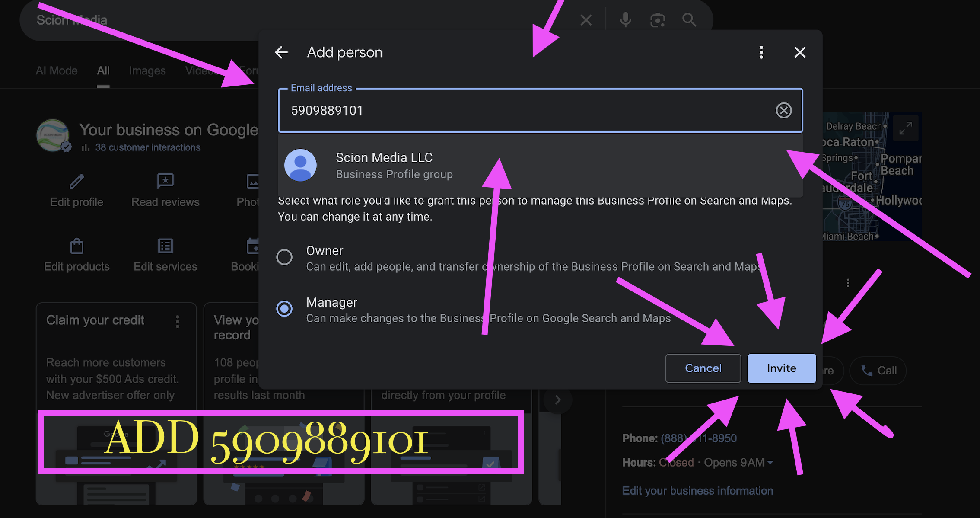The height and width of the screenshot is (518, 980).
Task: Open Read reviews shortcut
Action: pos(165,191)
